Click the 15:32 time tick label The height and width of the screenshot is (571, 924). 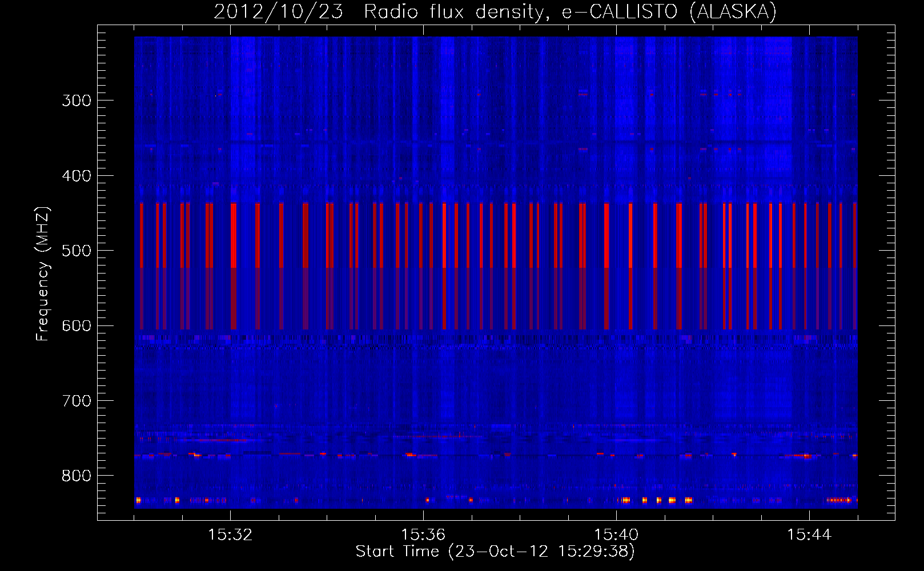[230, 535]
